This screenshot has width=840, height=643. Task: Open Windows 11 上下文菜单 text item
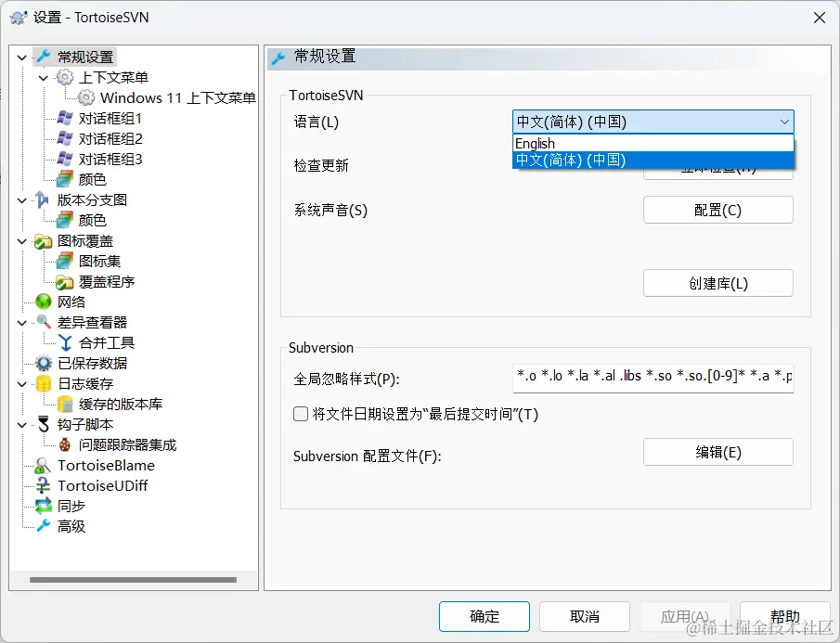178,97
